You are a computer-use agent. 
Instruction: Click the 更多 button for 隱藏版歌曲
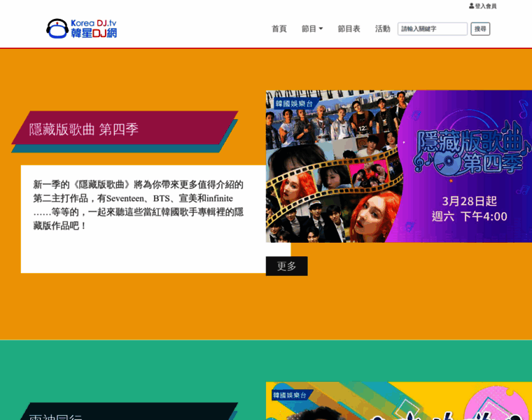287,266
